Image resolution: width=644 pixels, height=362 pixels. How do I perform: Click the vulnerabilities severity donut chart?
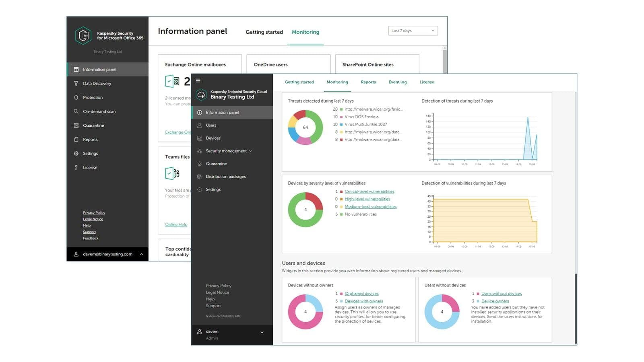coord(305,210)
